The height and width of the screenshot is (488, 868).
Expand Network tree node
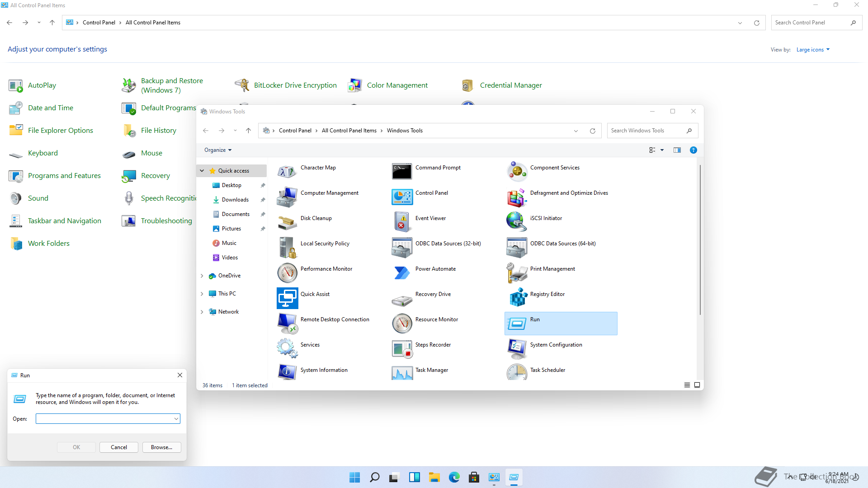(x=202, y=312)
